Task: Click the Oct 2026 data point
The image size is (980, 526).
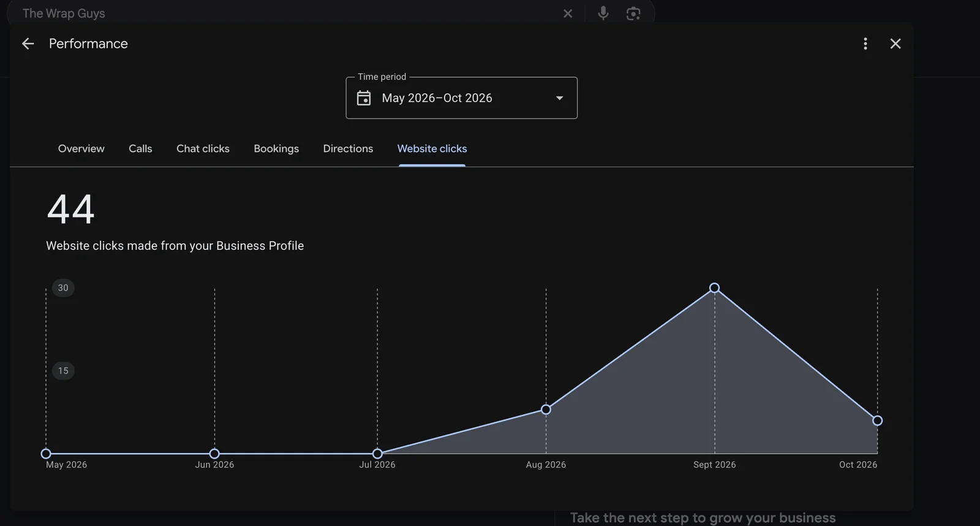Action: [877, 421]
